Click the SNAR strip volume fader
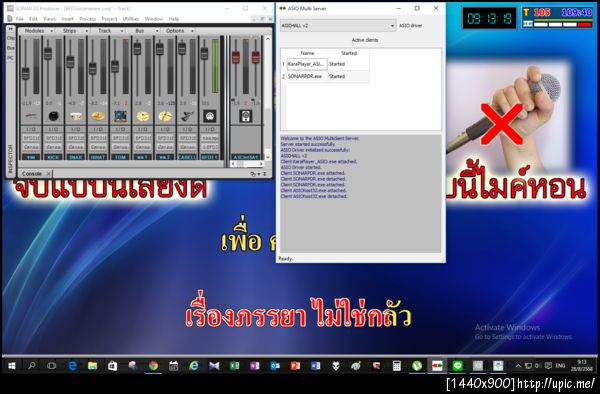Image resolution: width=600 pixels, height=394 pixels. 70,62
